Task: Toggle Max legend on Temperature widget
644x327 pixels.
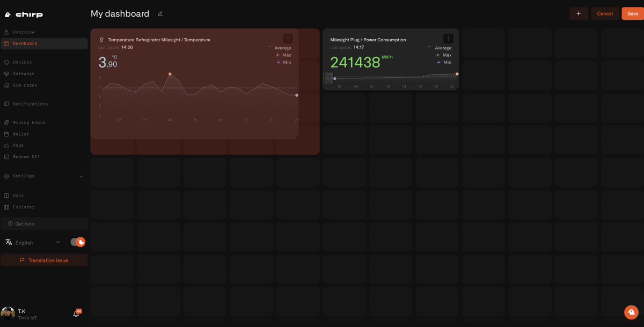Action: point(283,55)
